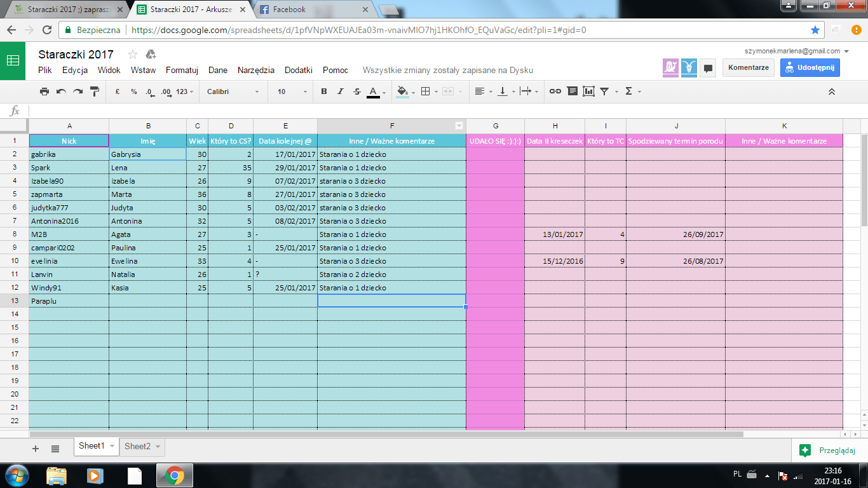Click the Insert comment toolbar icon
This screenshot has height=488, width=868.
click(x=572, y=91)
